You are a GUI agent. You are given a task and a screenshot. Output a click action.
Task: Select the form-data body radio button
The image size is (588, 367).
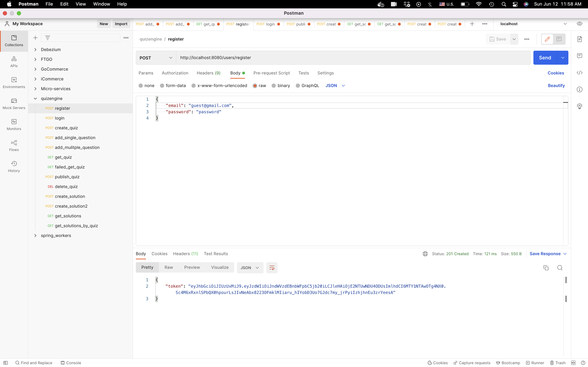click(162, 86)
